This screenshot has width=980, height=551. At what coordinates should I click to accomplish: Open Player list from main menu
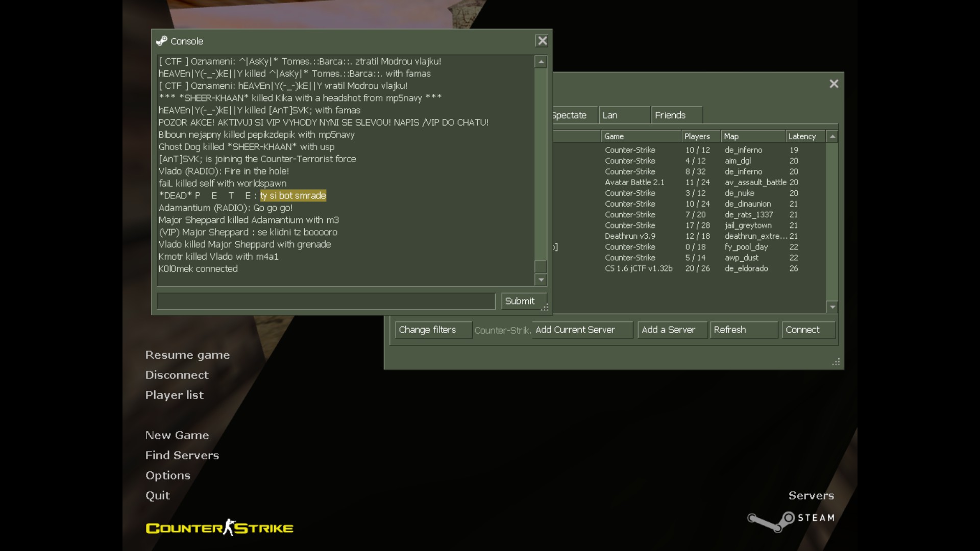[x=174, y=395]
